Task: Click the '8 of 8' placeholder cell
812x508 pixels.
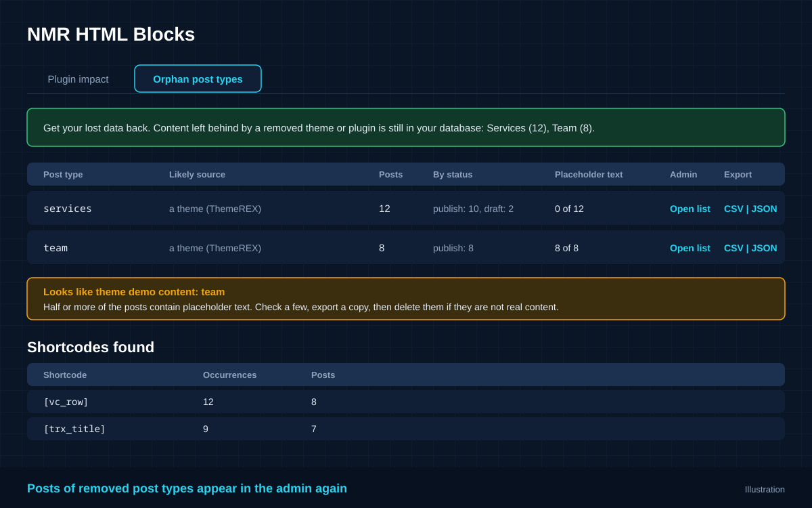Action: pyautogui.click(x=566, y=248)
